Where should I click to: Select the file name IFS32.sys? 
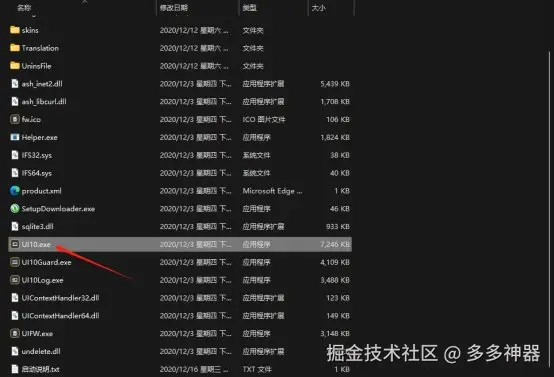pos(37,155)
